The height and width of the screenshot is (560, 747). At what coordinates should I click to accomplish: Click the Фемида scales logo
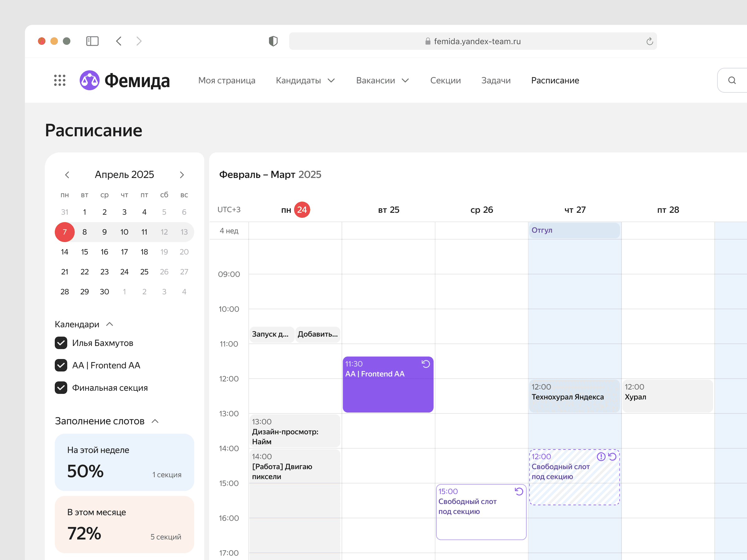[90, 80]
